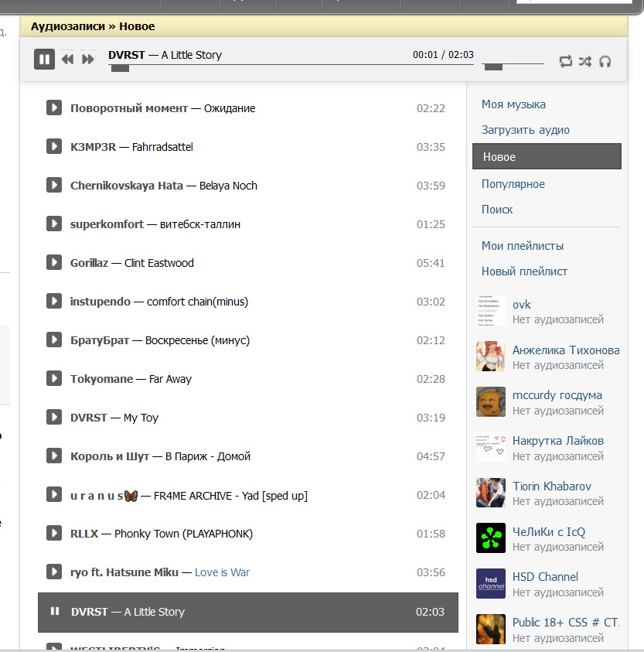Click ЧеЛиКи с IcQ green flower avatar
Screen dimensions: 644x652
coord(491,538)
